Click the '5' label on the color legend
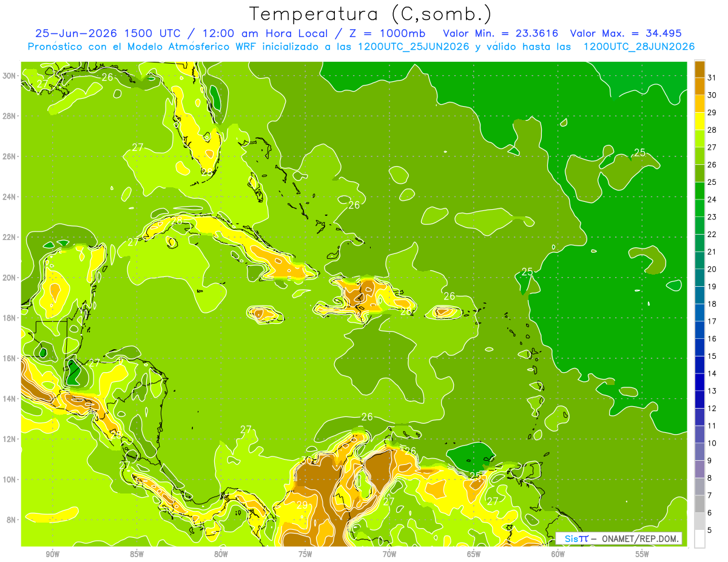Screen dimensions: 728x562 [x=710, y=530]
